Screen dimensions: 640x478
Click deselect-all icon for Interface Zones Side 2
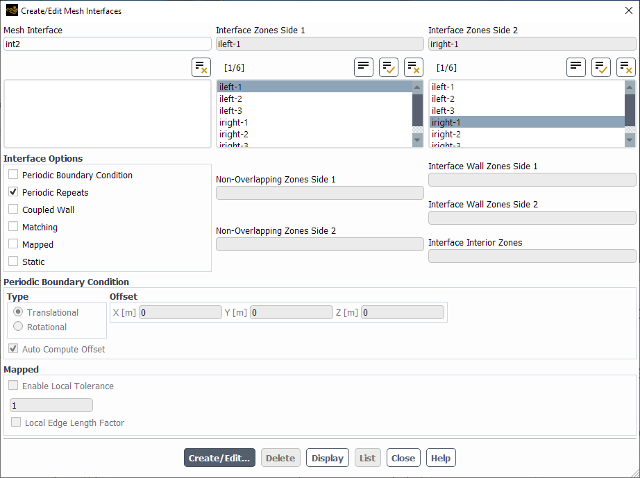tap(625, 67)
